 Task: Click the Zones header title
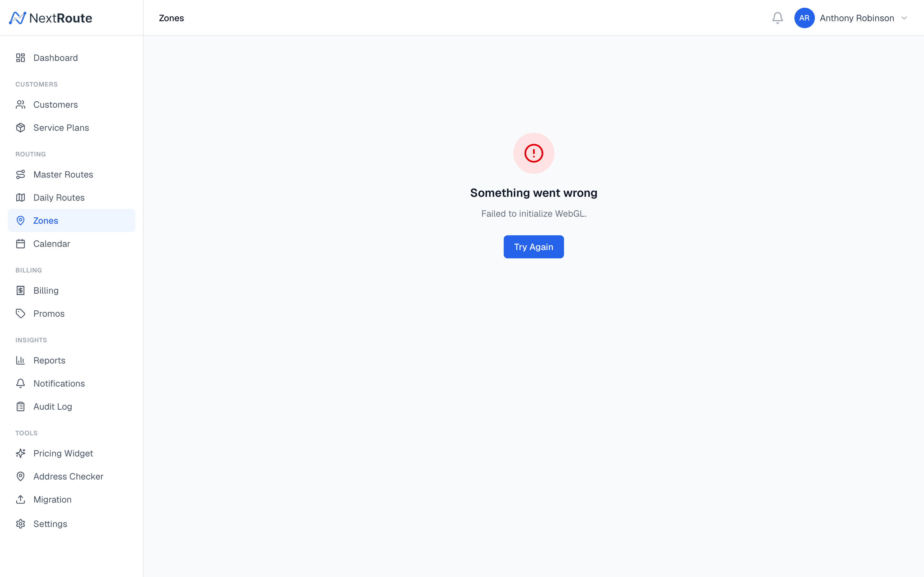[171, 18]
